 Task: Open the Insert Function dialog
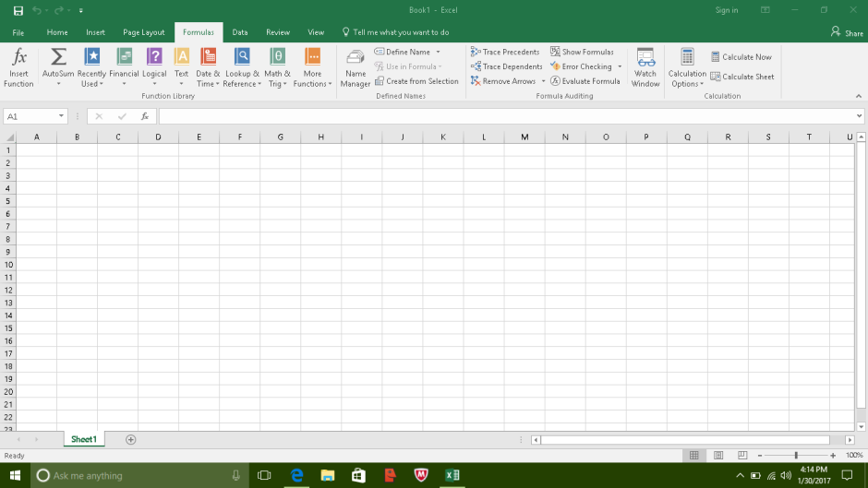18,67
